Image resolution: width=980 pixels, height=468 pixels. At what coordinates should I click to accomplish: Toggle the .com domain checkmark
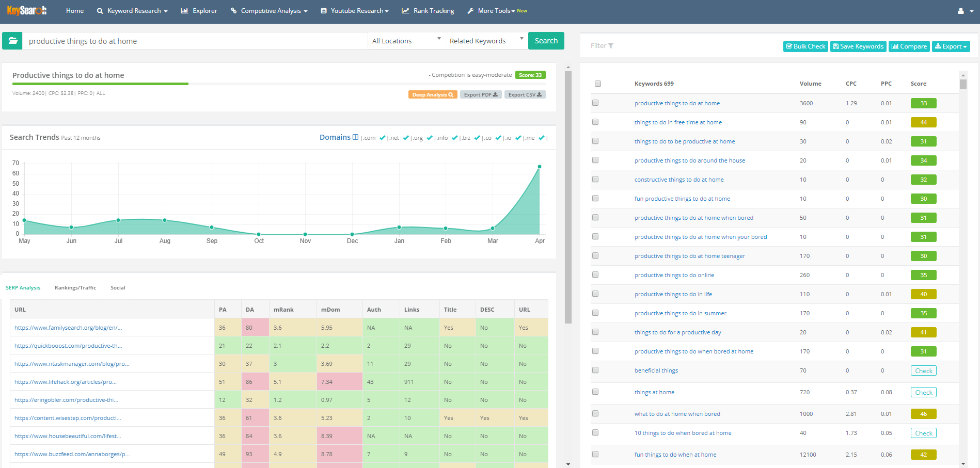(382, 138)
